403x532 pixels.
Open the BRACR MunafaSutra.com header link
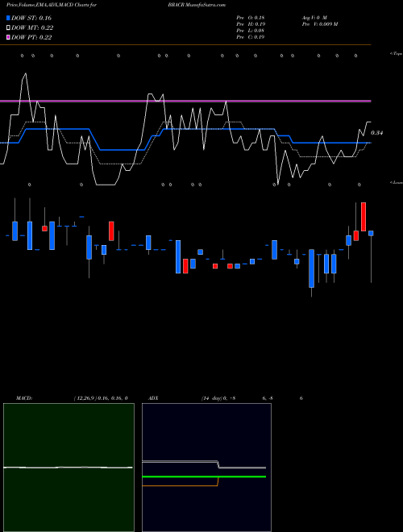(x=197, y=5)
